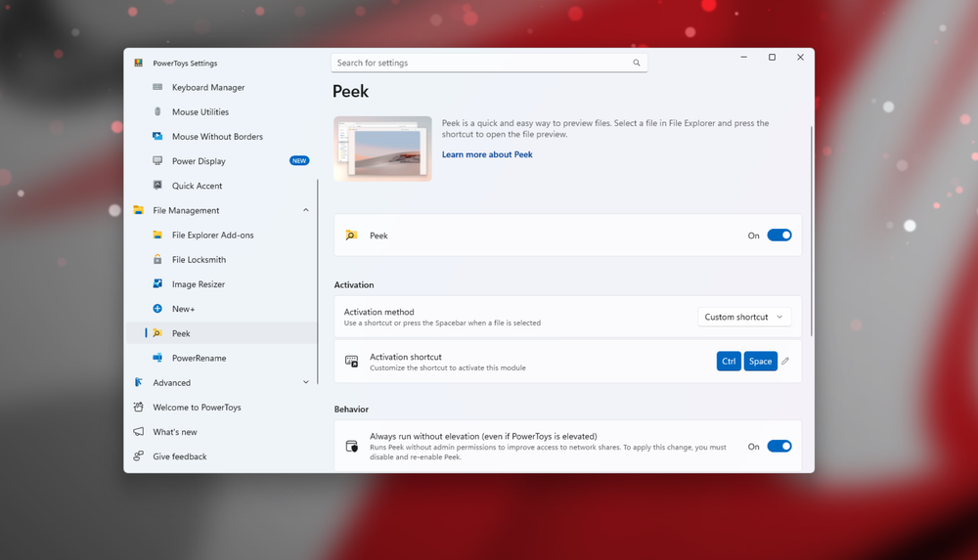Image resolution: width=978 pixels, height=560 pixels.
Task: Click the Keyboard Manager icon in sidebar
Action: coord(157,87)
